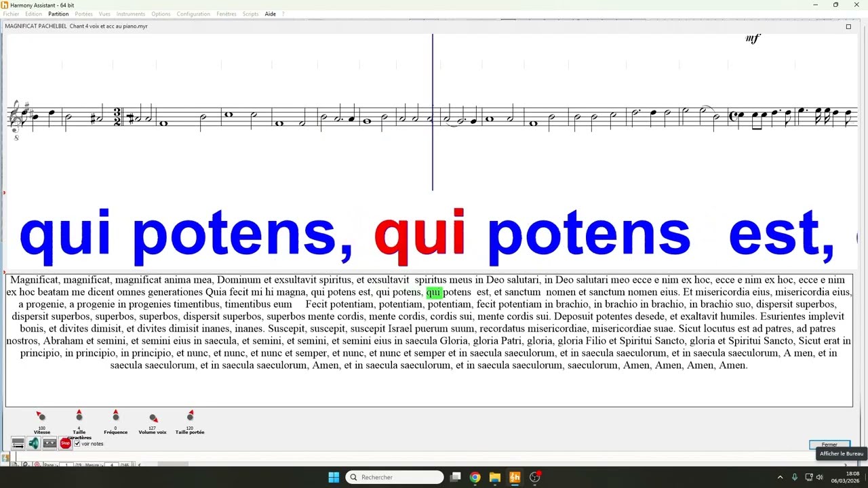
Task: Click the 3/2 time signature on staff
Action: pyautogui.click(x=117, y=117)
